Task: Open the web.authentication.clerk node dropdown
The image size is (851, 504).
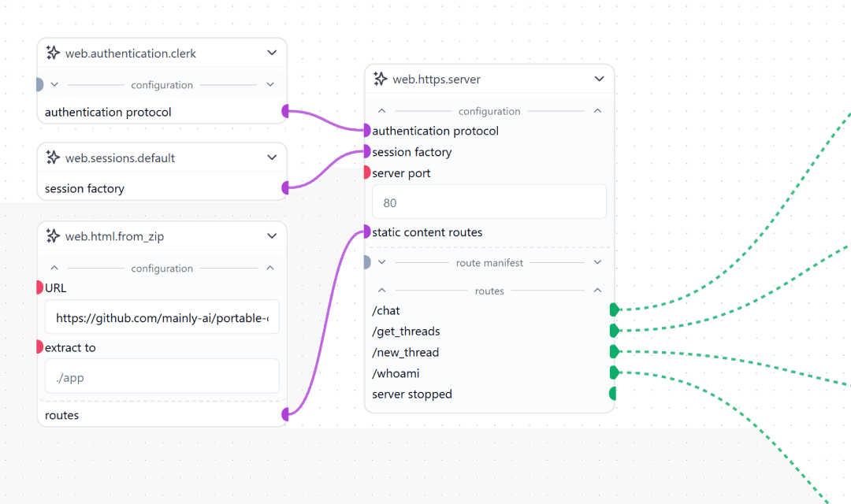Action: 272,54
